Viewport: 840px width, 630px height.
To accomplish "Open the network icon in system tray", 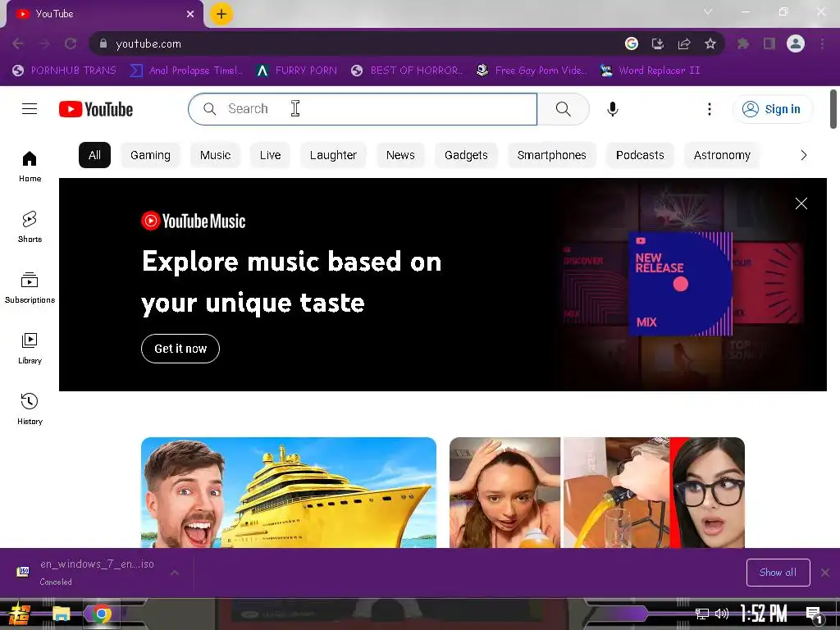I will pos(701,614).
